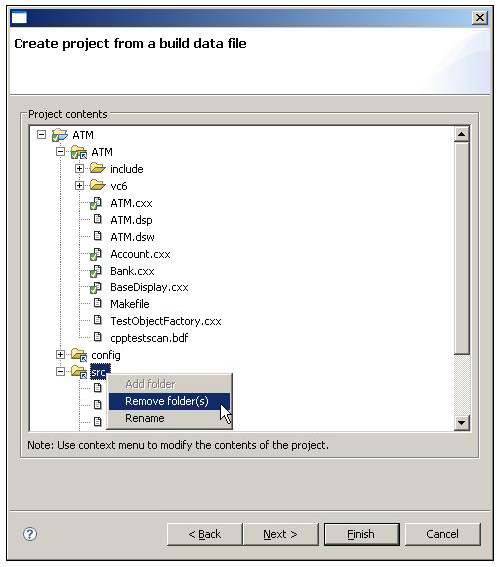The height and width of the screenshot is (567, 497).
Task: Select the include folder icon
Action: 98,168
